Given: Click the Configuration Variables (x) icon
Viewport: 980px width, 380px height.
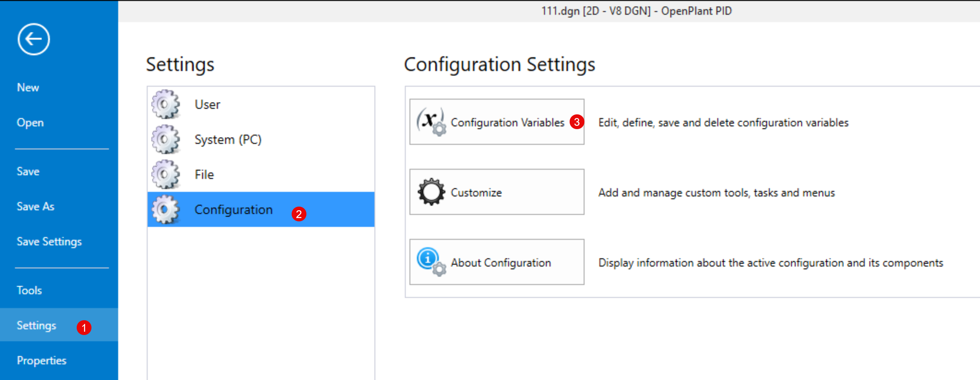Looking at the screenshot, I should click(x=431, y=121).
